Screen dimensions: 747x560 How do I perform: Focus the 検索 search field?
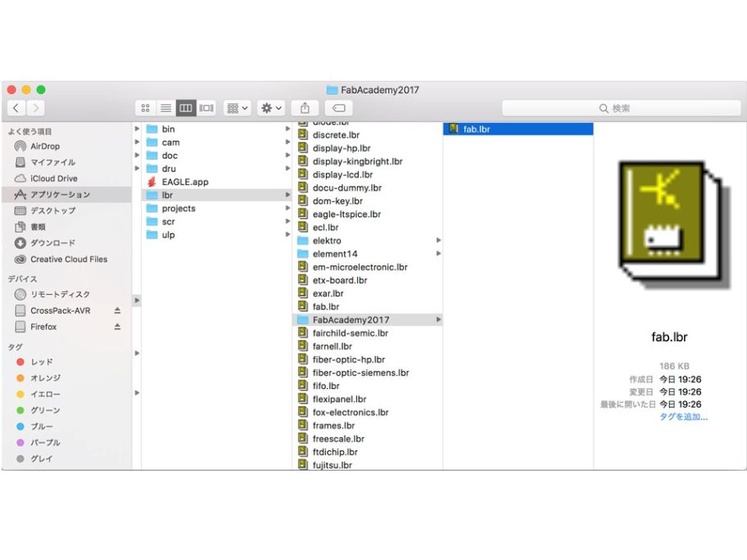[621, 108]
